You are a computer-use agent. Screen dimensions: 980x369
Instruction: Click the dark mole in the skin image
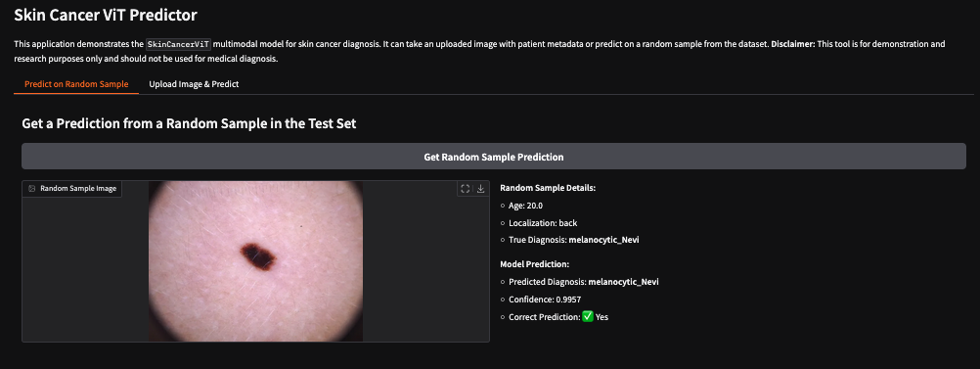[x=258, y=255]
